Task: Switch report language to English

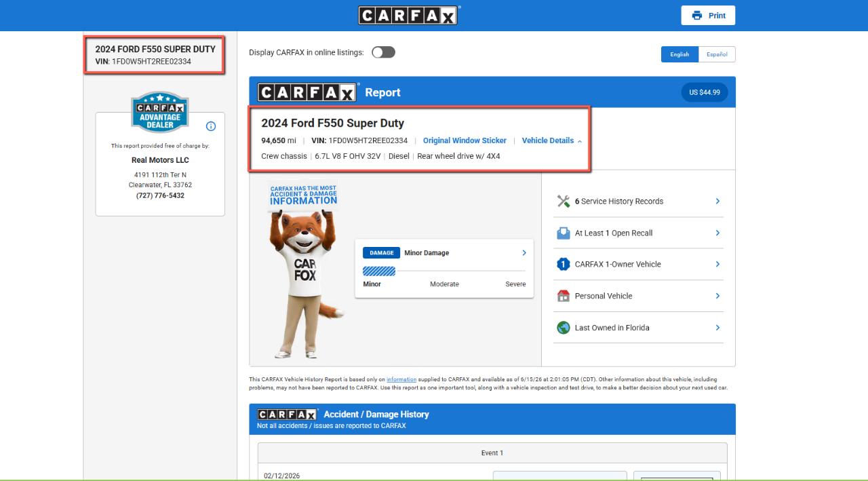Action: [679, 54]
